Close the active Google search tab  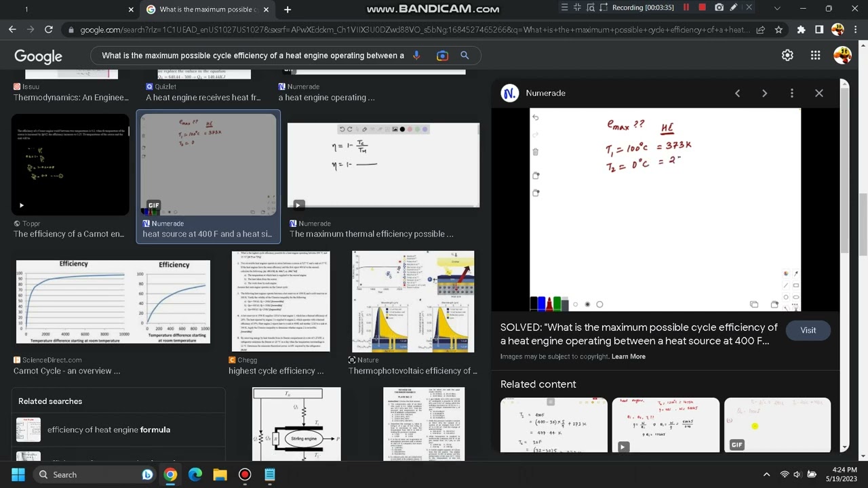point(266,9)
